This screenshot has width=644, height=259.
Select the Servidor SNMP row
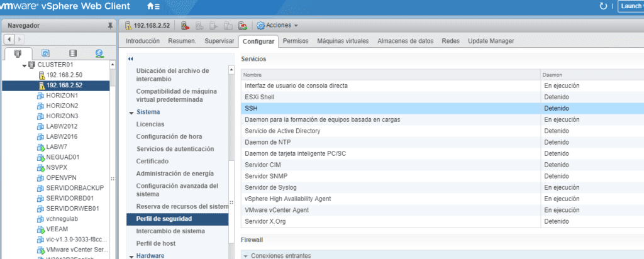click(x=442, y=176)
